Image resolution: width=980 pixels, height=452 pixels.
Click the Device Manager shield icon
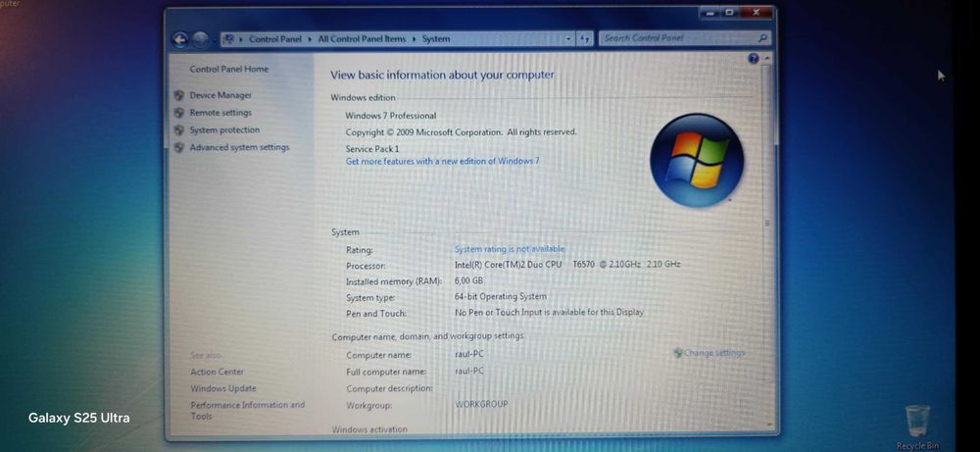tap(179, 96)
